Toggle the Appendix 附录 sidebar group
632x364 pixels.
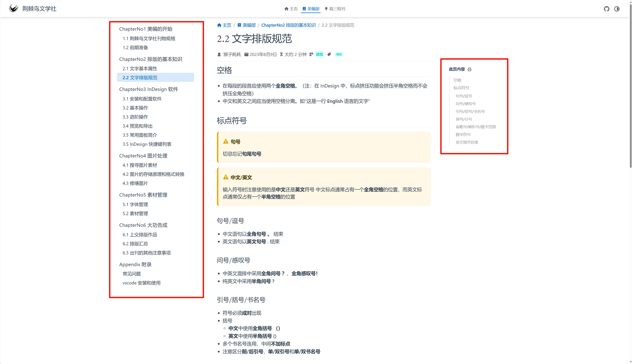[x=135, y=265]
